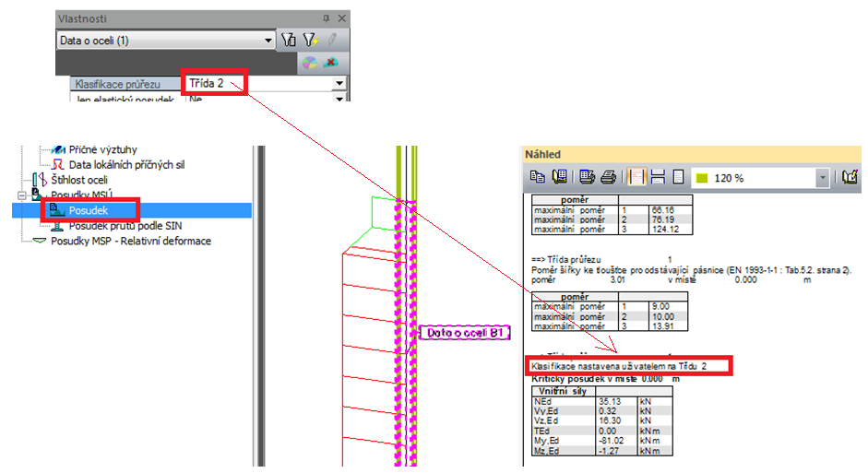Click the copy icon in Náhled toolbar
This screenshot has width=868, height=473.
pyautogui.click(x=537, y=177)
